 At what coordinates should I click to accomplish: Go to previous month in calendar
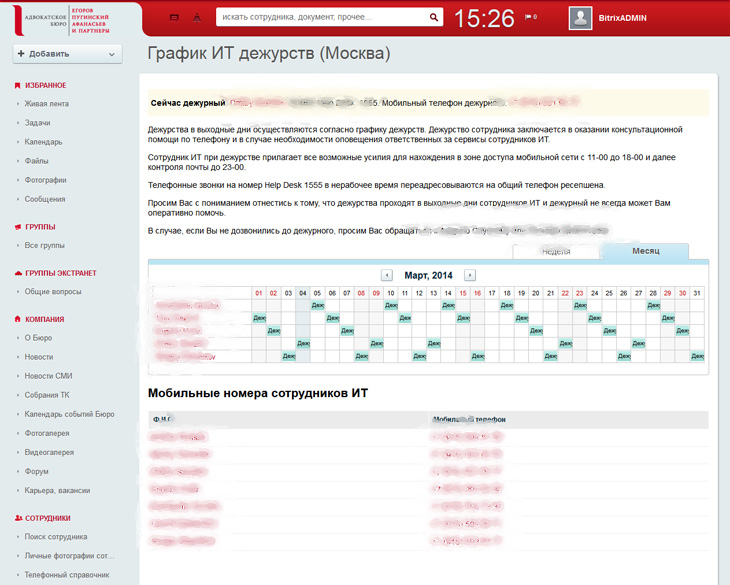[387, 275]
